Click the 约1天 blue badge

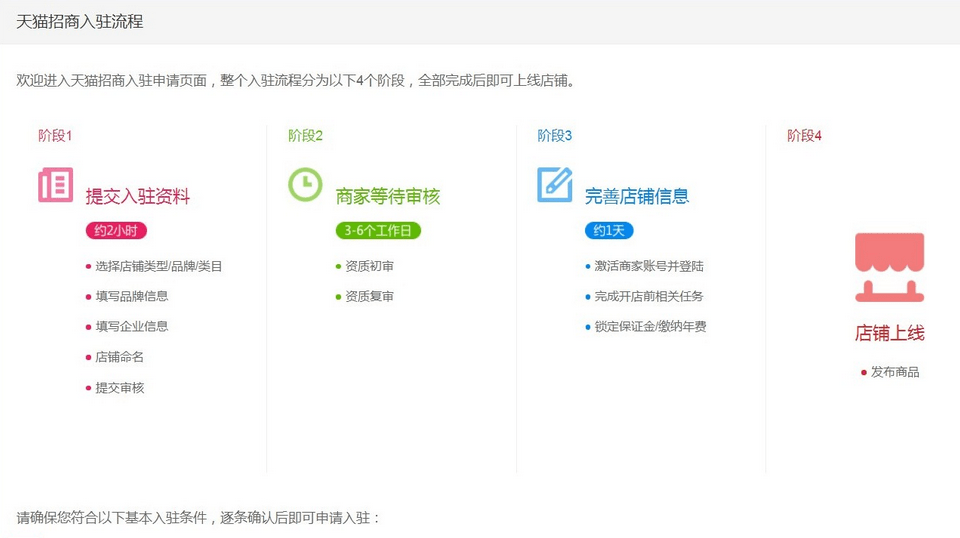point(609,231)
